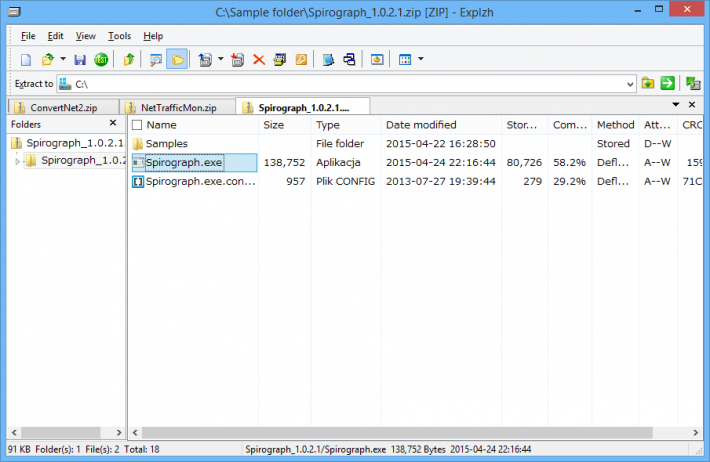Viewport: 710px width, 462px height.
Task: Tick the select-all checkbox in Name header
Action: (x=137, y=125)
